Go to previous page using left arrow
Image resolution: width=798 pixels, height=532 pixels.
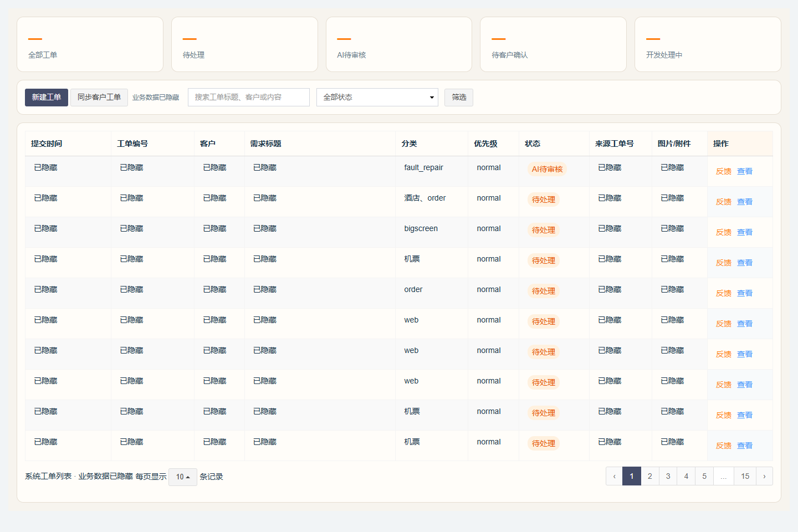pos(614,476)
